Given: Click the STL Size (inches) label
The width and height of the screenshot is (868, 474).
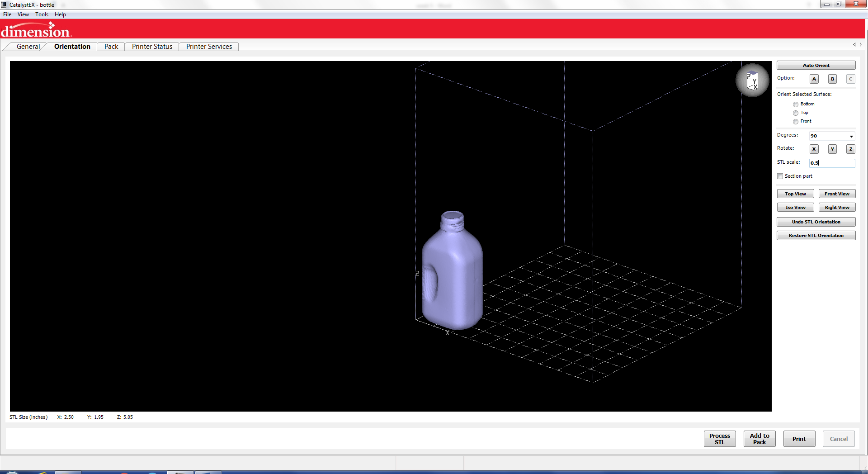Looking at the screenshot, I should (28, 417).
